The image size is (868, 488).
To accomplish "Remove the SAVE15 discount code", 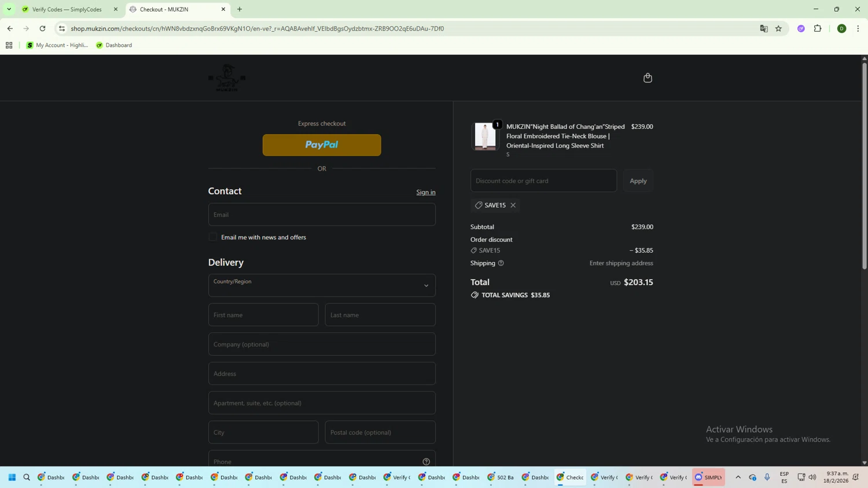I will 513,205.
